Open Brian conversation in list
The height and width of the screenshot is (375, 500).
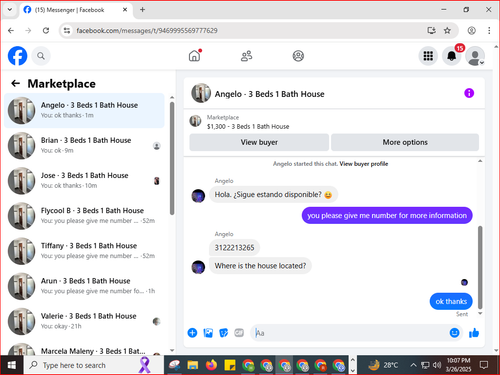pos(84,145)
